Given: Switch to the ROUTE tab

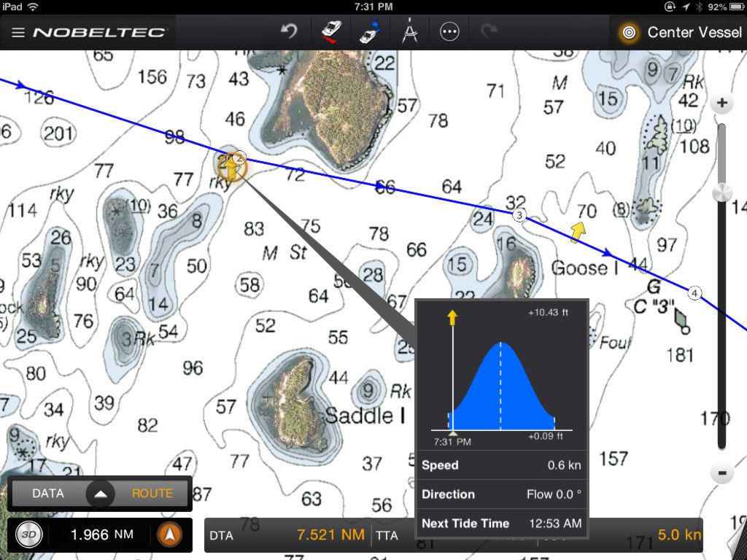Looking at the screenshot, I should click(152, 494).
